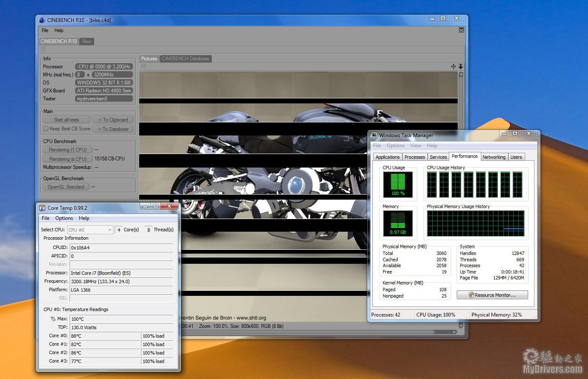Click the Core Temp thermometer title icon
The width and height of the screenshot is (588, 379).
[42, 208]
